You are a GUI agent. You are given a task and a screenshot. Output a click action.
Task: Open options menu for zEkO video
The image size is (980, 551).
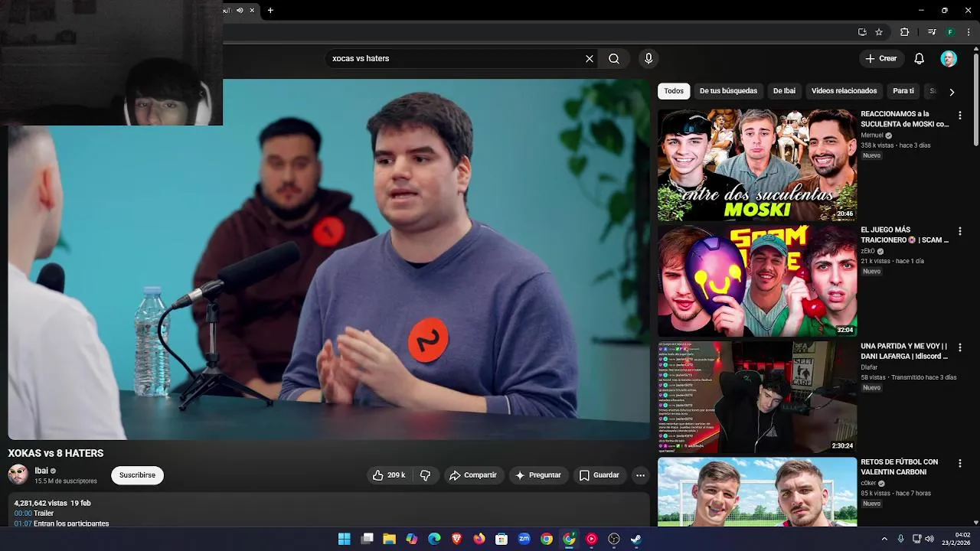point(960,231)
